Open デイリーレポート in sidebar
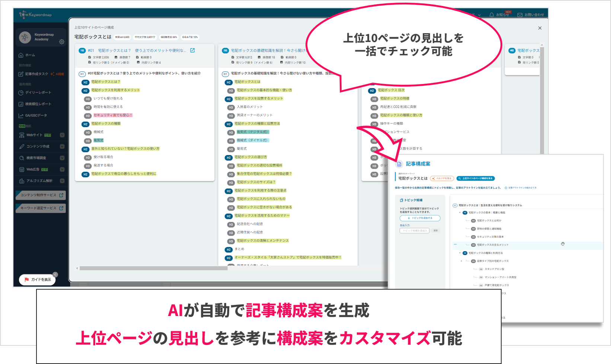The image size is (611, 364). 35,93
